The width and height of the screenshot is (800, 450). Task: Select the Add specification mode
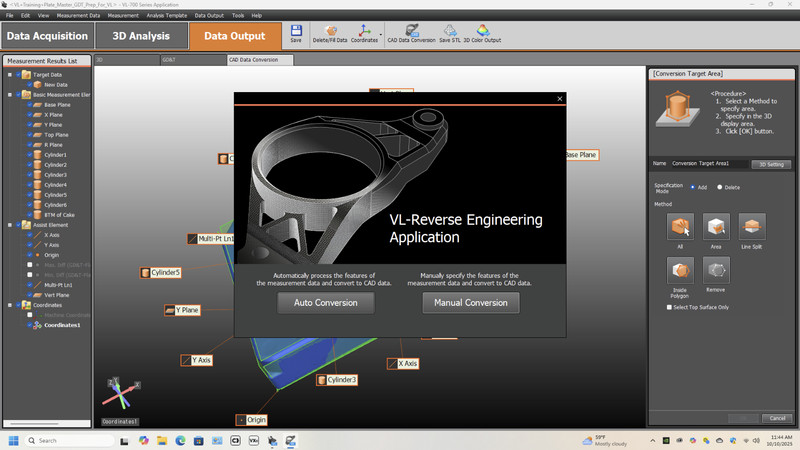click(693, 187)
